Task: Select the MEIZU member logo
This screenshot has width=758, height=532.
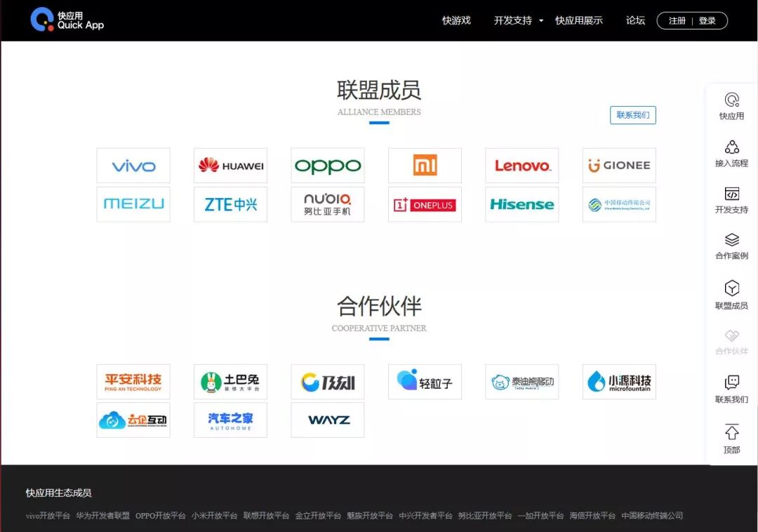Action: click(x=133, y=204)
